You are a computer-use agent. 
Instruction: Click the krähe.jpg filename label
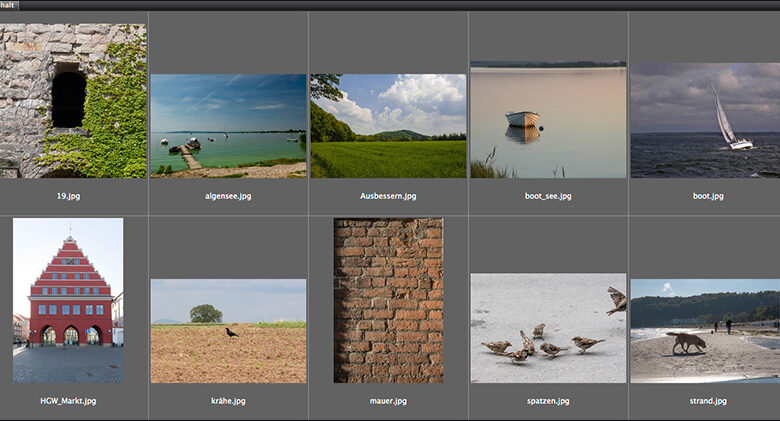(228, 401)
